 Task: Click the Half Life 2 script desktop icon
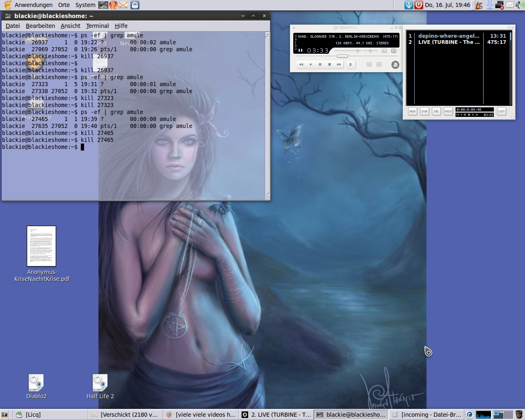100,387
